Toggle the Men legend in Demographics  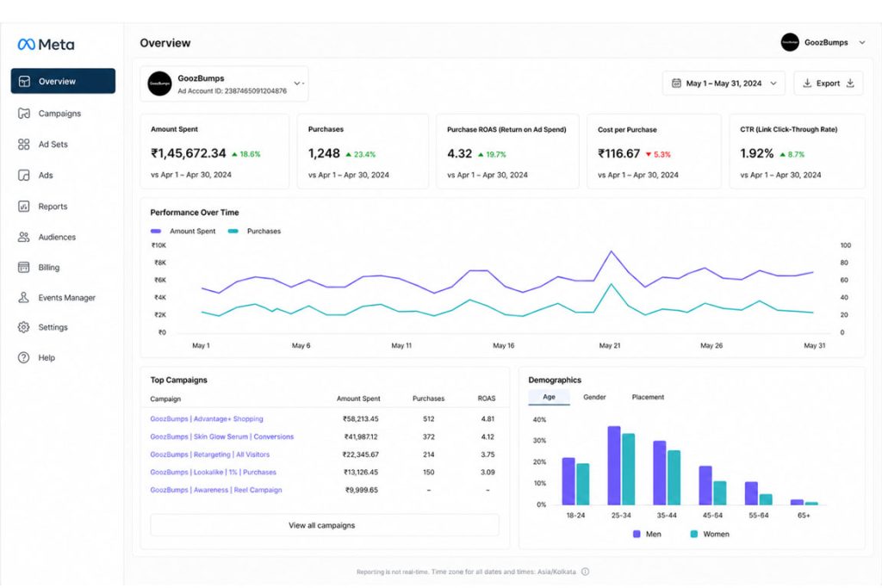(647, 534)
